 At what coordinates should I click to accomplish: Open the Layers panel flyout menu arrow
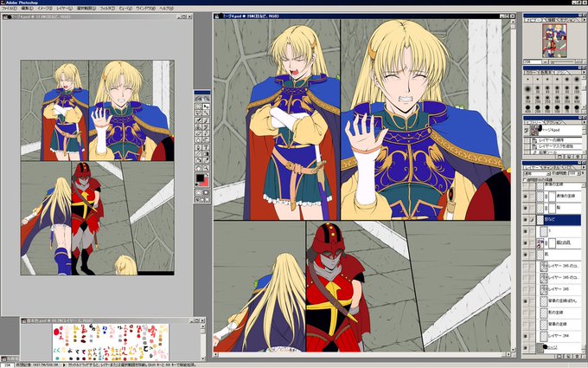pyautogui.click(x=584, y=167)
